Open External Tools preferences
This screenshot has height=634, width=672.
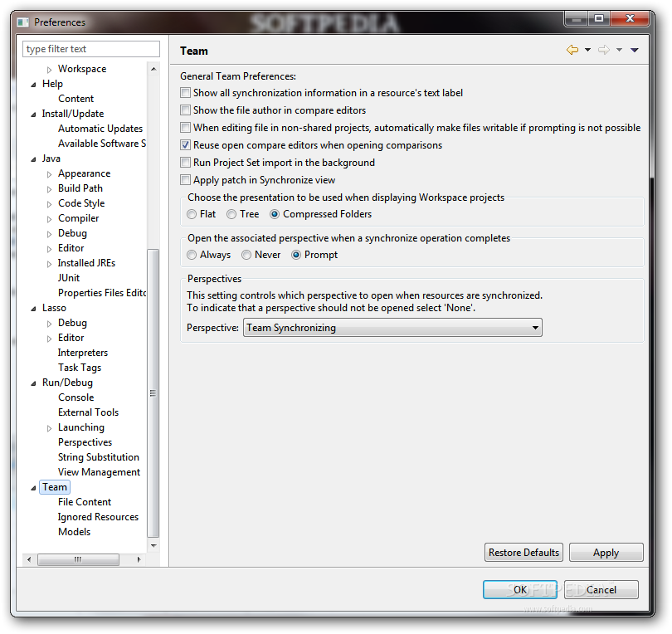tap(88, 412)
